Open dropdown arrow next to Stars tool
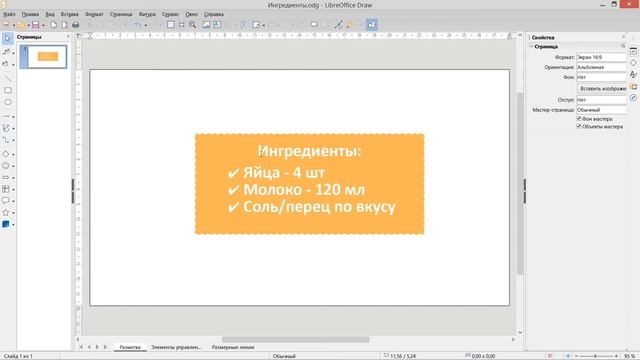Screen dimensions: 640x360 [x=13, y=213]
